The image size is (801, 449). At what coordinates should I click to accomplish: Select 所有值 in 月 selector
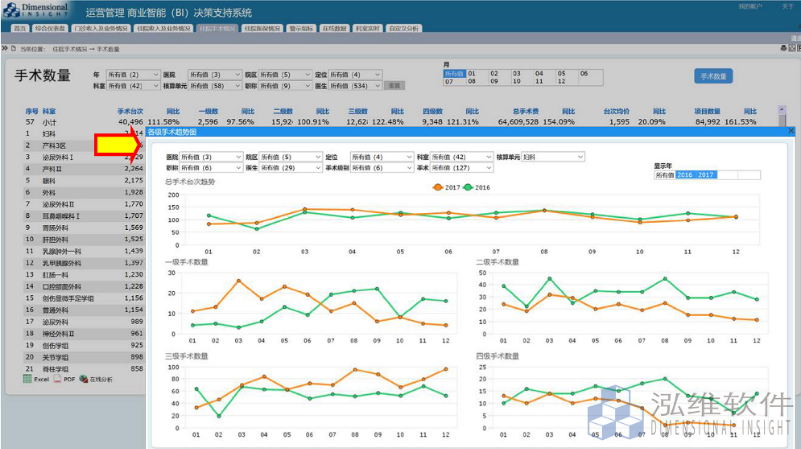tap(454, 74)
